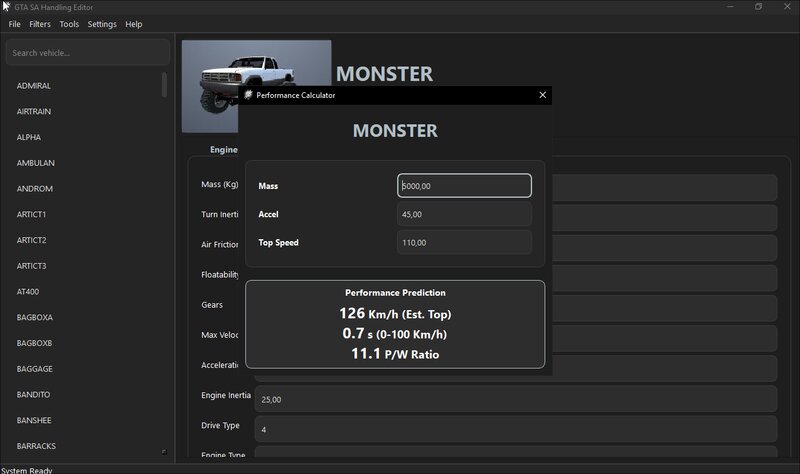Screen dimensions: 800x474
Task: Select ARTICT2 in the vehicle list
Action: click(x=31, y=240)
